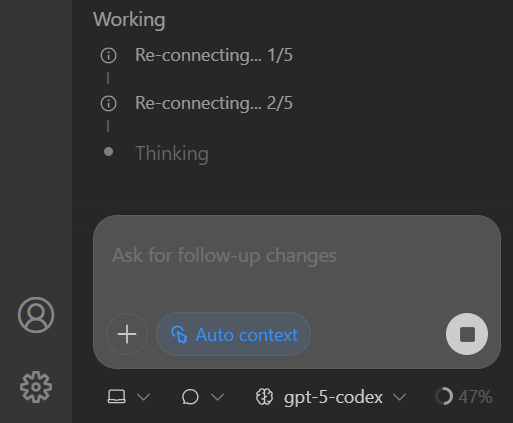Click the plus attach button

point(127,334)
